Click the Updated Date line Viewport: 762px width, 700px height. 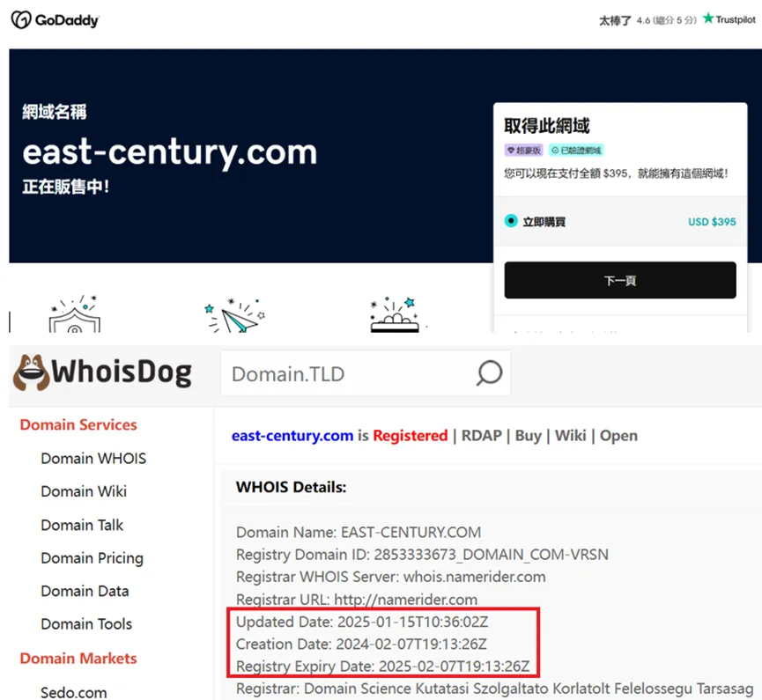362,622
